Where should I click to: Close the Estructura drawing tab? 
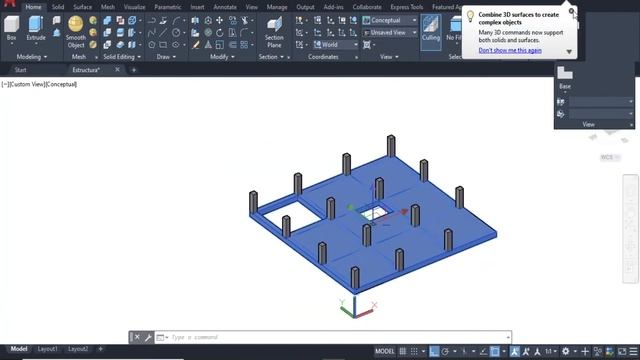point(117,70)
